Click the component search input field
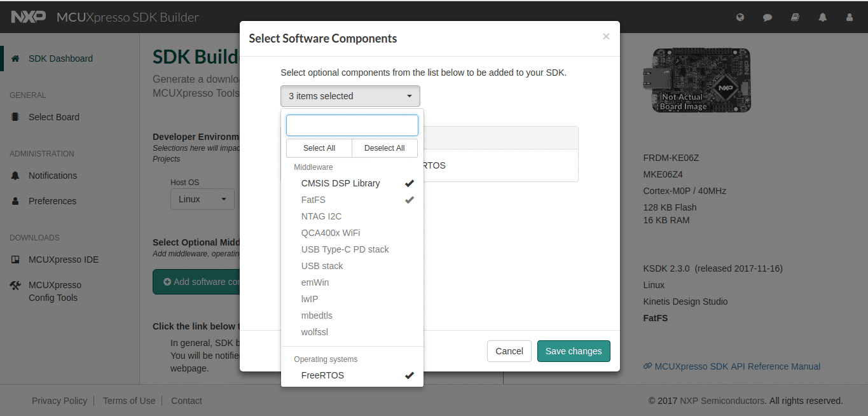The image size is (868, 416). (352, 125)
